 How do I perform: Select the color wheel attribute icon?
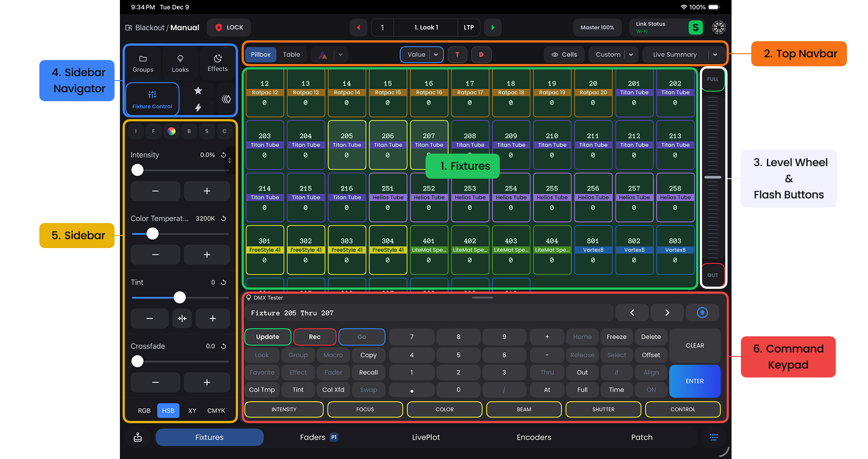click(x=171, y=131)
